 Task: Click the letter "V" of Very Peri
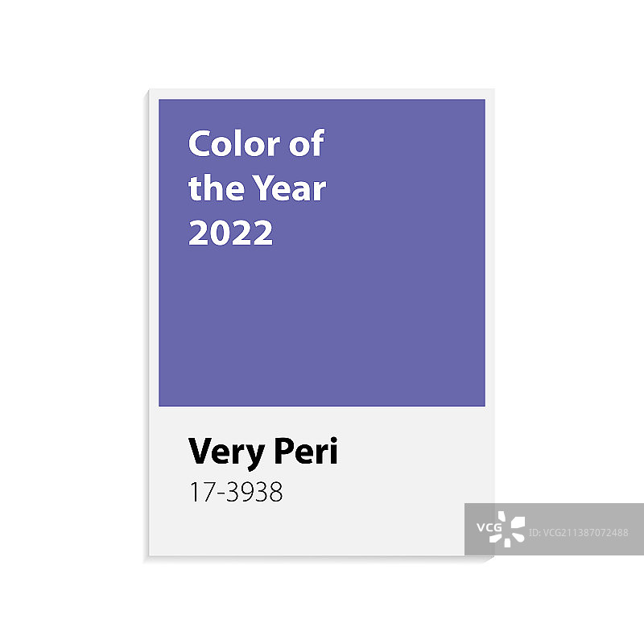(199, 452)
